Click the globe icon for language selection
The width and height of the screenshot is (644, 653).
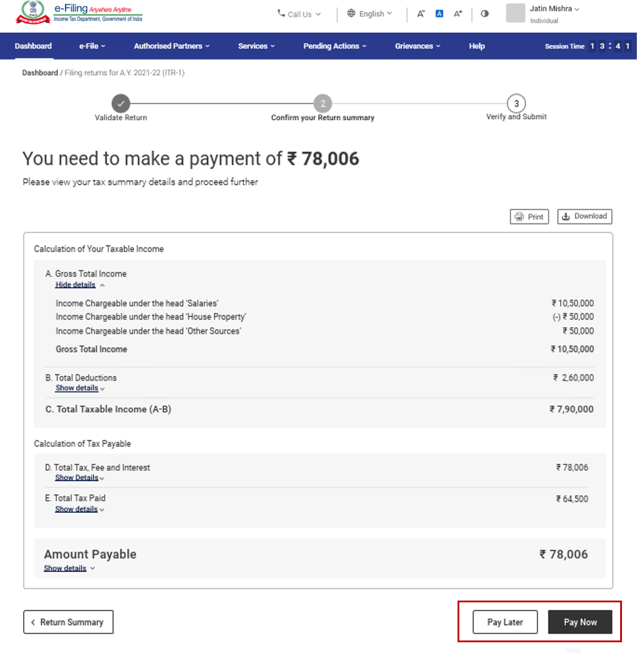(x=350, y=13)
